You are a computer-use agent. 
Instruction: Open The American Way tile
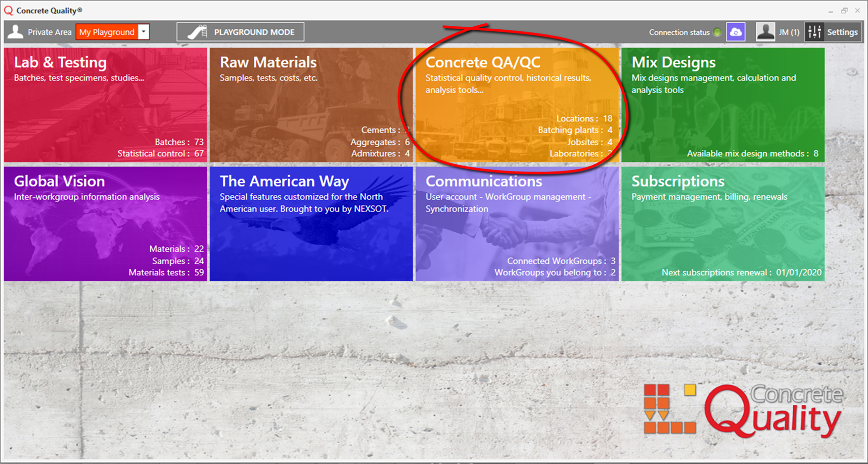pyautogui.click(x=311, y=224)
